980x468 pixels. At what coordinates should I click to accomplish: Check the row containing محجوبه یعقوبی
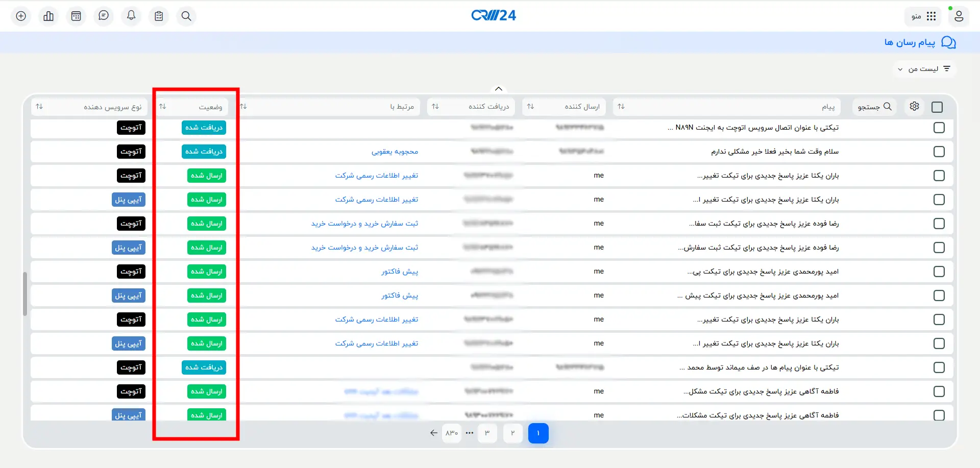point(938,151)
